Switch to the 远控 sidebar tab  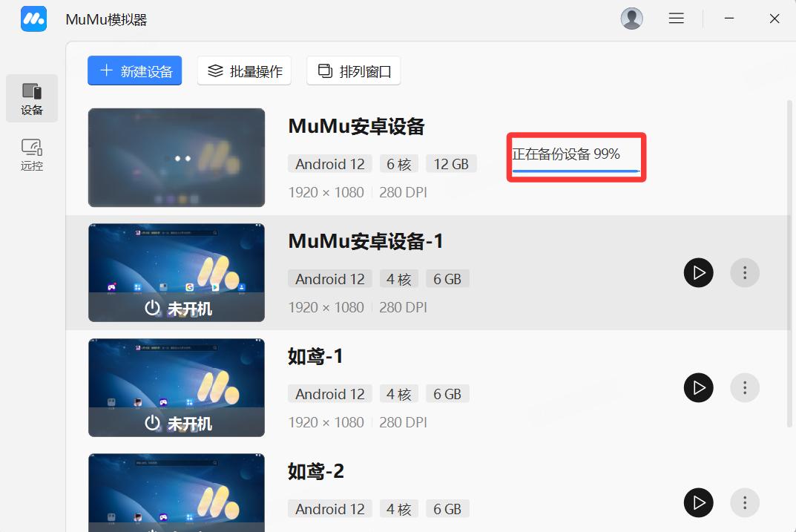(32, 155)
